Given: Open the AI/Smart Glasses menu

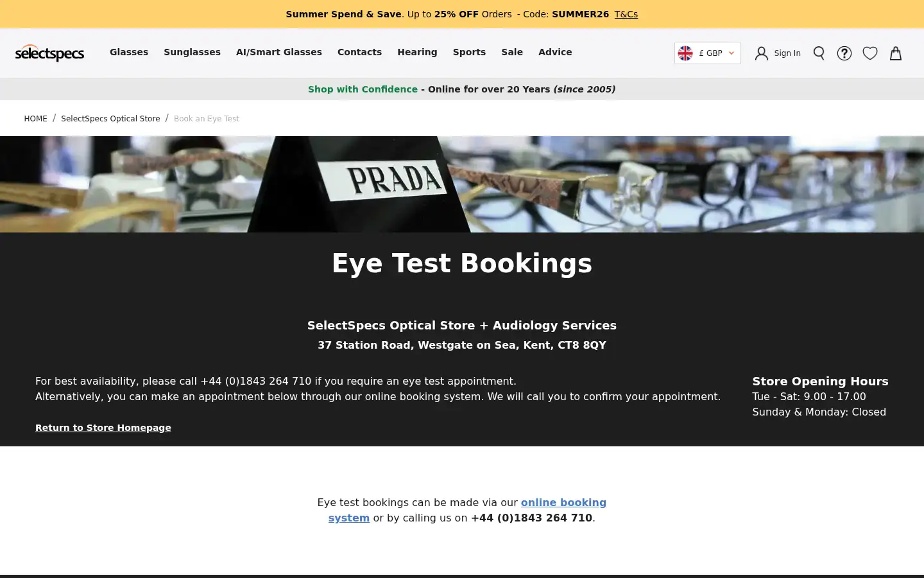Looking at the screenshot, I should point(279,52).
